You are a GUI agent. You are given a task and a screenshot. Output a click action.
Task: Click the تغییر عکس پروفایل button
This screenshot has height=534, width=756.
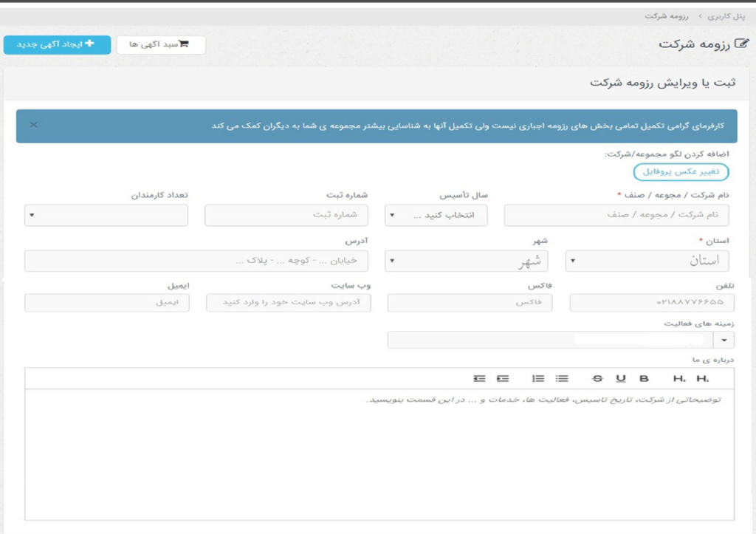pyautogui.click(x=681, y=172)
